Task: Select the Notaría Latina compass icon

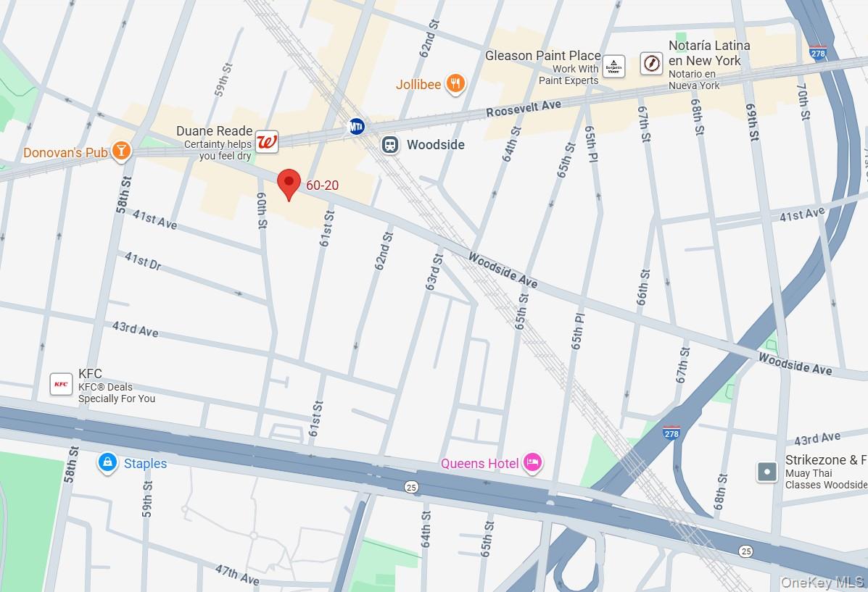Action: click(x=652, y=63)
